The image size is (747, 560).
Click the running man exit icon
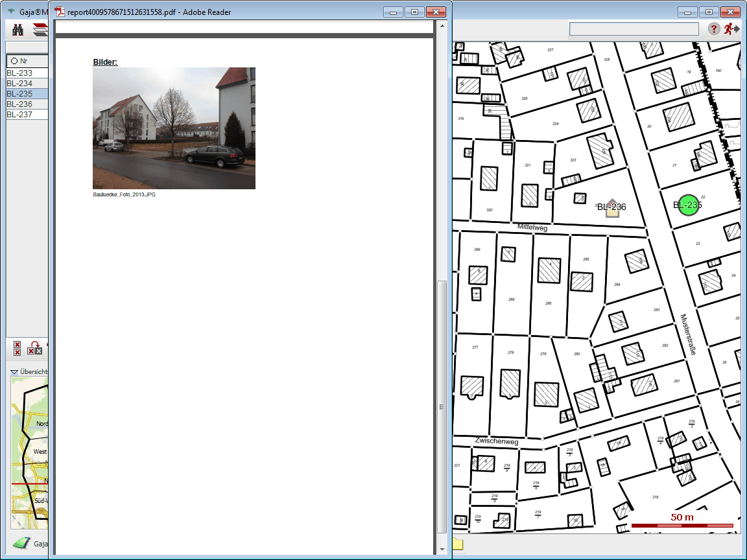(732, 29)
